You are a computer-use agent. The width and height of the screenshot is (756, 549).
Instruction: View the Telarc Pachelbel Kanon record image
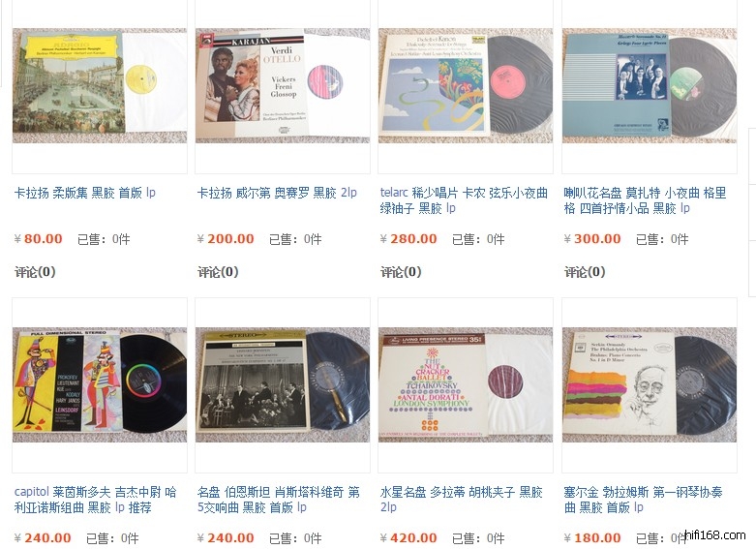[x=466, y=85]
